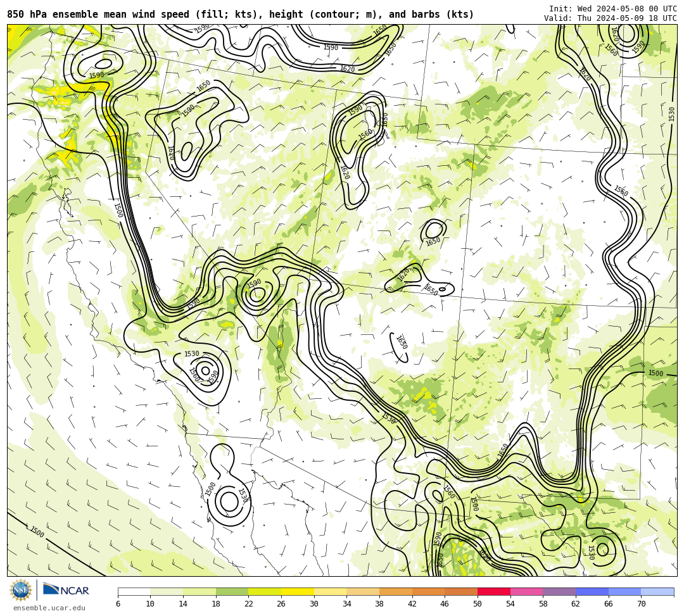This screenshot has width=684, height=616.
Task: Click the NSF logo emblem
Action: pyautogui.click(x=20, y=590)
